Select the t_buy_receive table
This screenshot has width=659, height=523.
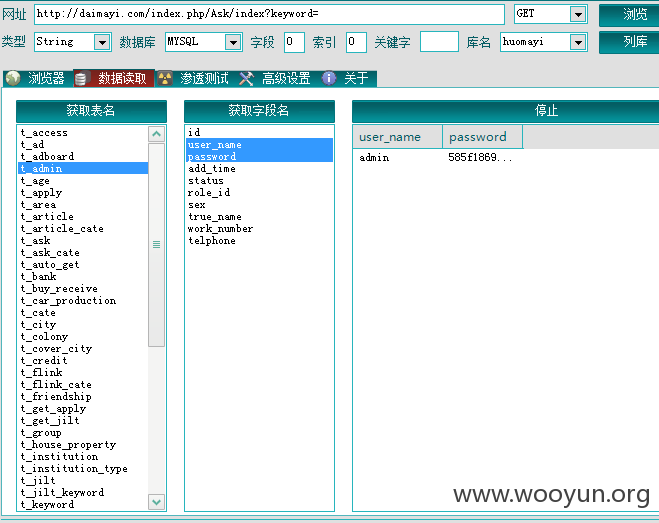83,288
